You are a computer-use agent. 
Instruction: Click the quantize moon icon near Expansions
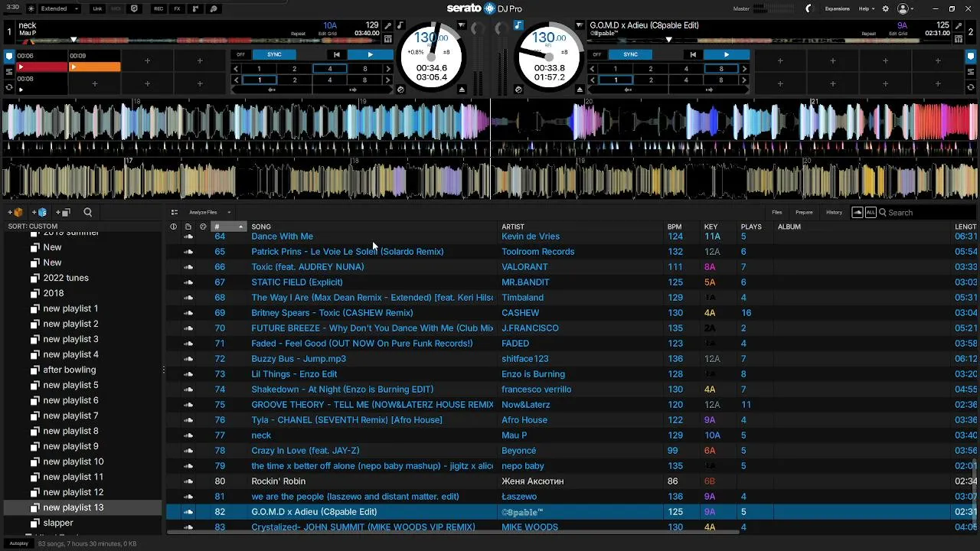[x=808, y=8]
